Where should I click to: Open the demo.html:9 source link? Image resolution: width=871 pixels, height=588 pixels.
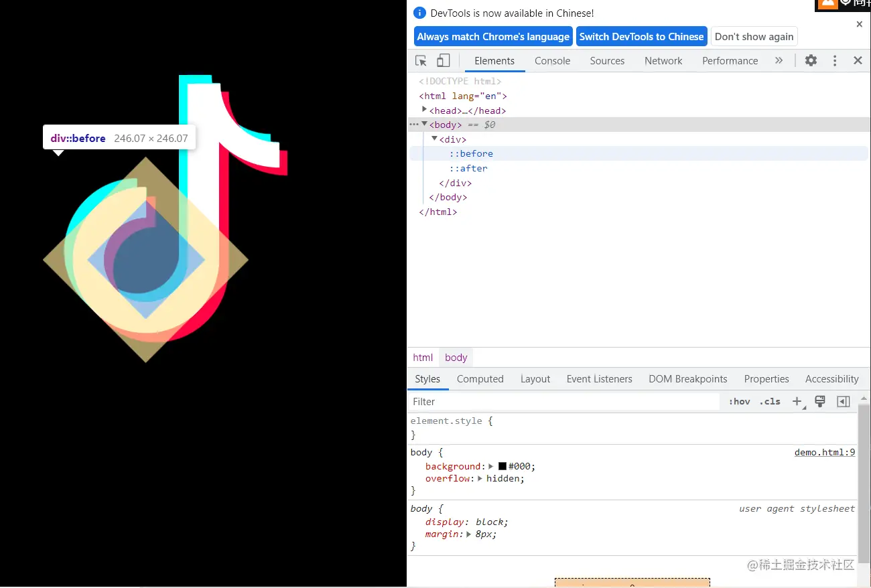(x=824, y=452)
